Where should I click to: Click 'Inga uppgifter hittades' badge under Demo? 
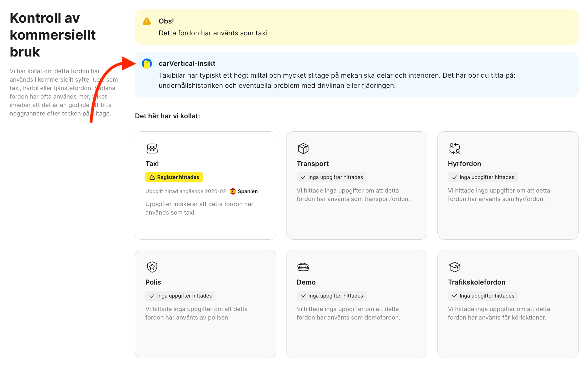(331, 296)
